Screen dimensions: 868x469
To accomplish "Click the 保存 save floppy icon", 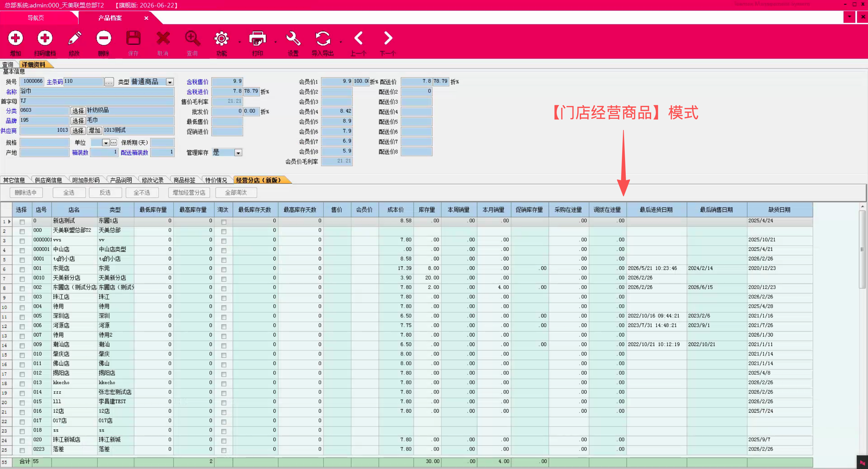I will [133, 38].
